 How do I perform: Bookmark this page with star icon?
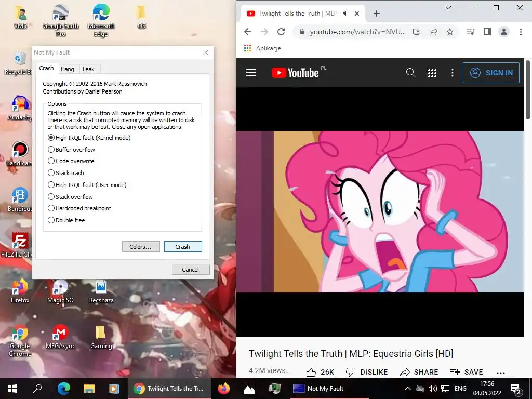[x=450, y=32]
